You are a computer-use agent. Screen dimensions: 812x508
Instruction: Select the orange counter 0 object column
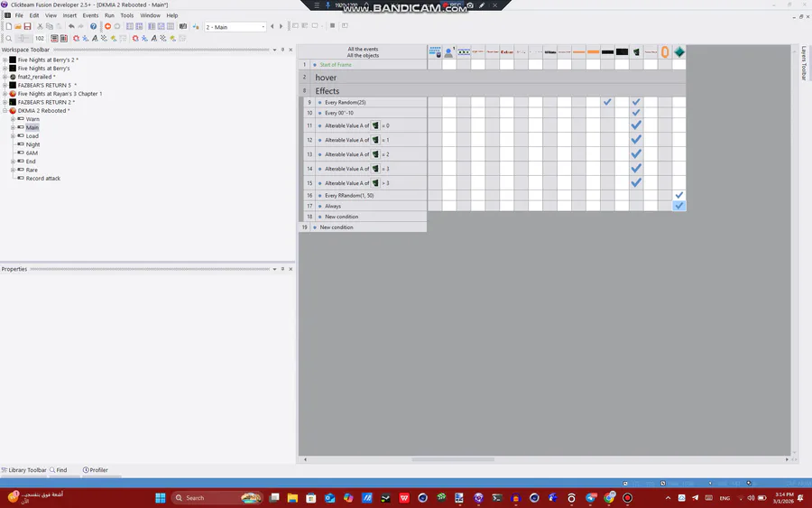(x=665, y=51)
